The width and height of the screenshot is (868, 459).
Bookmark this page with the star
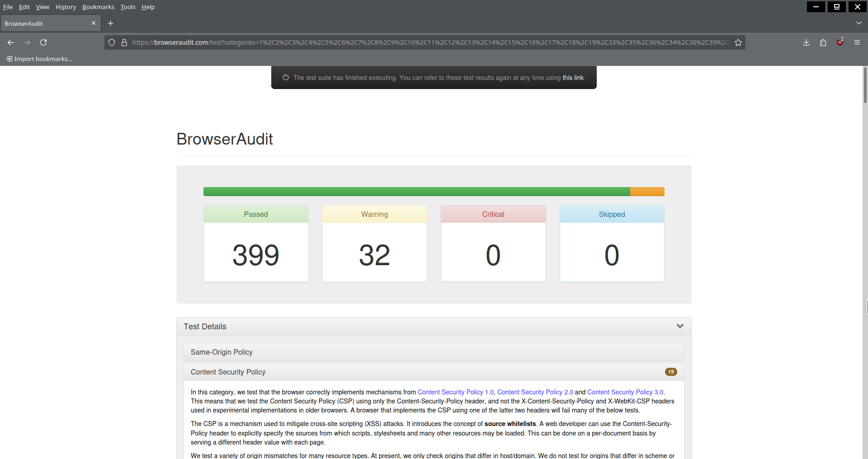738,42
